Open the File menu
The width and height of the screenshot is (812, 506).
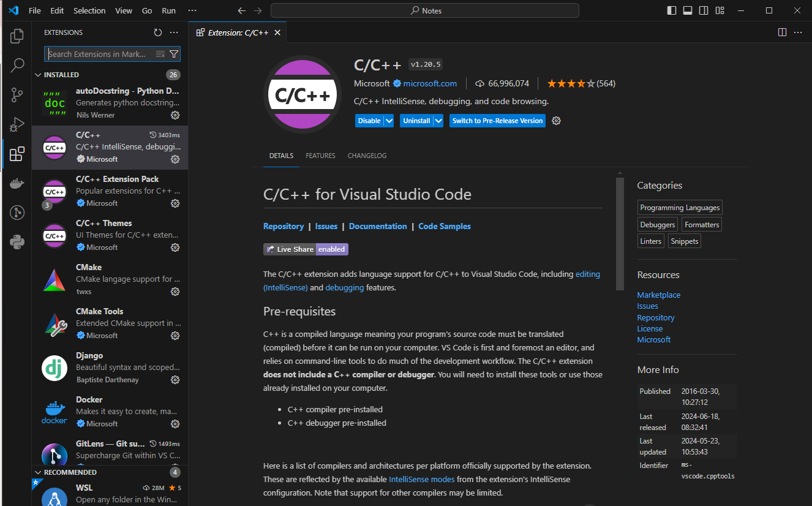[35, 10]
